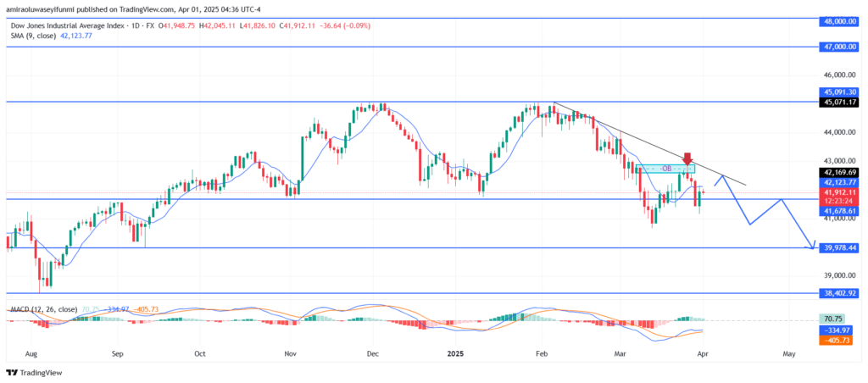Click the 47,000.00 price level label
The image size is (868, 383).
841,47
